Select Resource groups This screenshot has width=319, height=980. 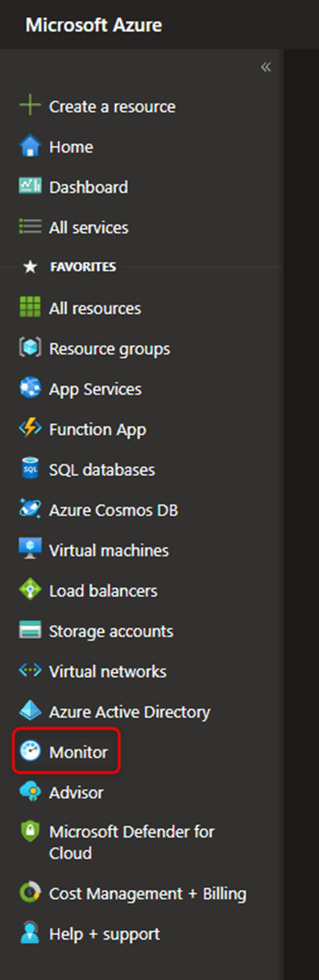[110, 349]
